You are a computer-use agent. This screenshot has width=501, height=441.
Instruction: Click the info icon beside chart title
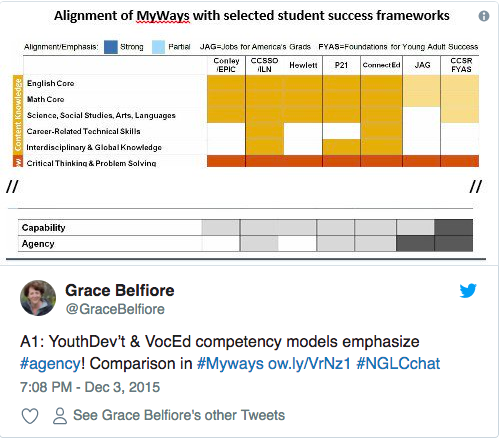484,16
